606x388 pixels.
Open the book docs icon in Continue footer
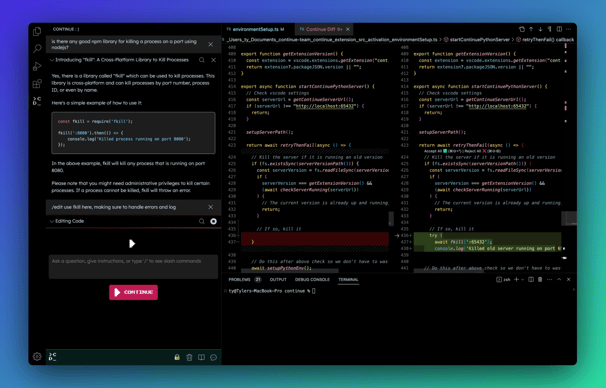point(201,357)
